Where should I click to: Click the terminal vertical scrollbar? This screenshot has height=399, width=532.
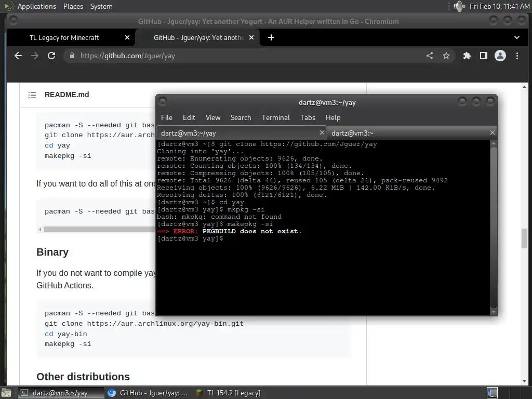(x=494, y=228)
